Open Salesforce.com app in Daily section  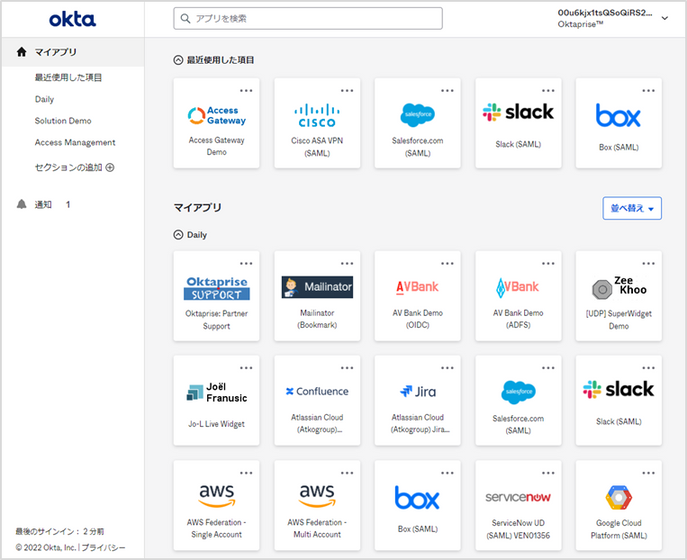coord(518,401)
